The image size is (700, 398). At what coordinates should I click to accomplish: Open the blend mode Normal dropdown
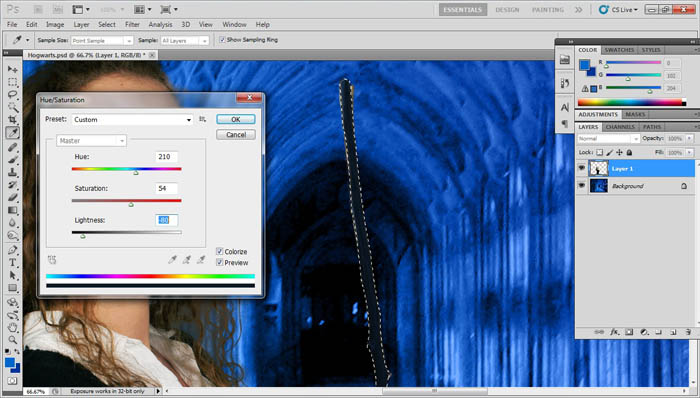[x=608, y=139]
